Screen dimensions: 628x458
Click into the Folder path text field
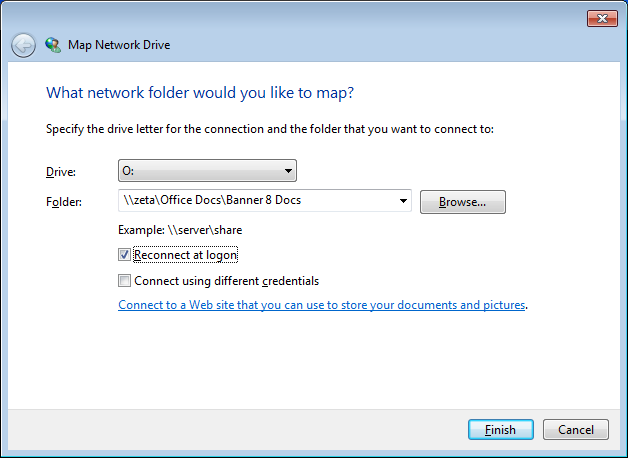pos(256,200)
